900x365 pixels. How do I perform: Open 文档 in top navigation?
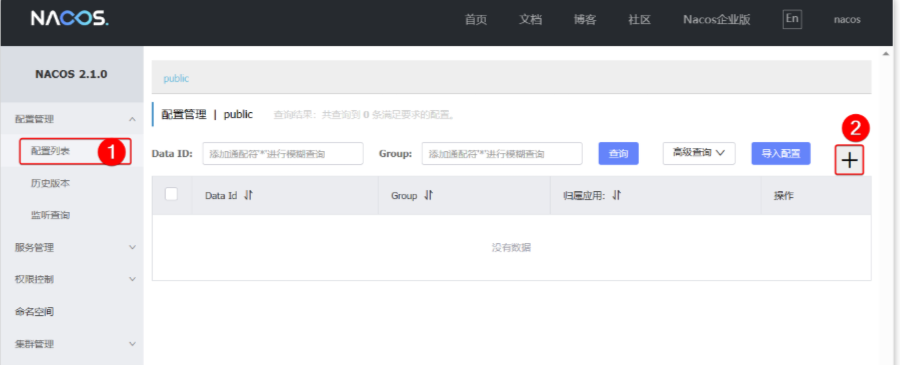pos(530,20)
